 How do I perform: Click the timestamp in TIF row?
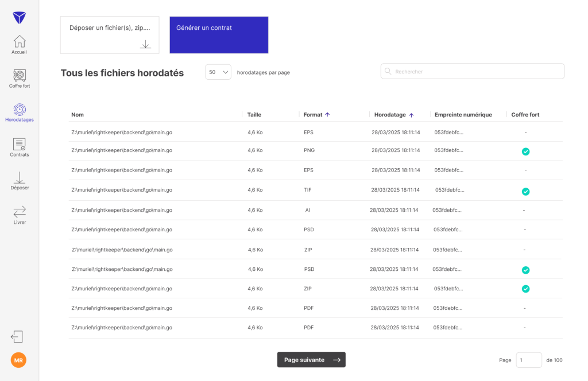(x=395, y=190)
